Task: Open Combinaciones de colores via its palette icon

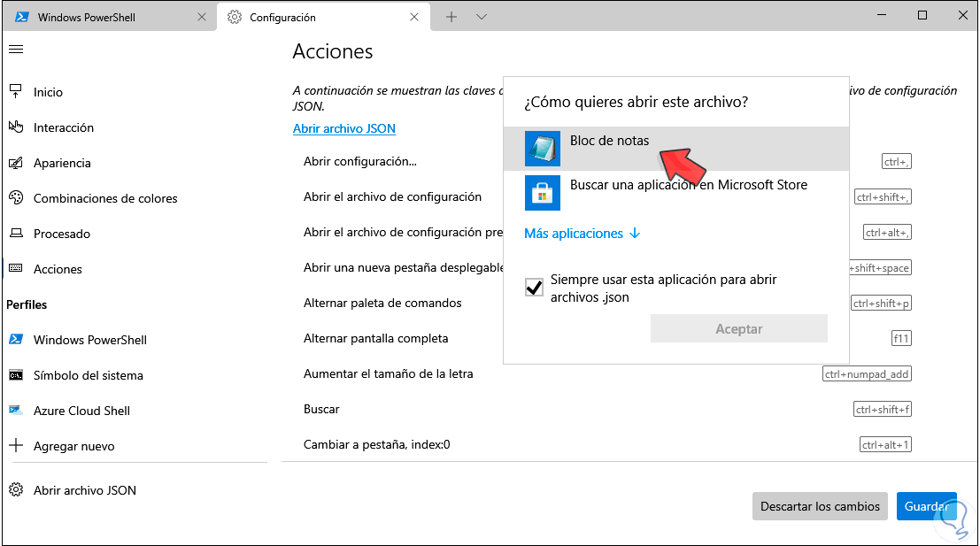Action: 15,197
